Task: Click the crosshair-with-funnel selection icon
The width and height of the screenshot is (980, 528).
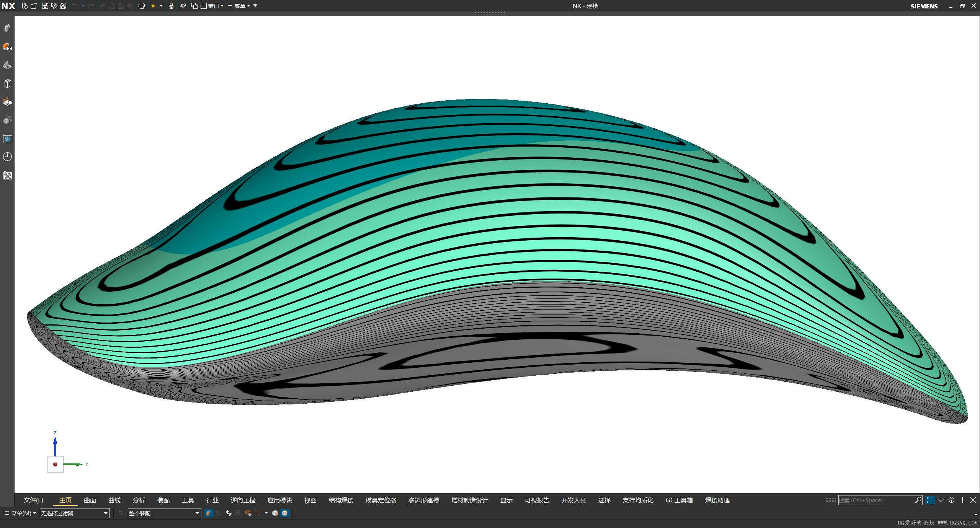Action: [x=229, y=513]
